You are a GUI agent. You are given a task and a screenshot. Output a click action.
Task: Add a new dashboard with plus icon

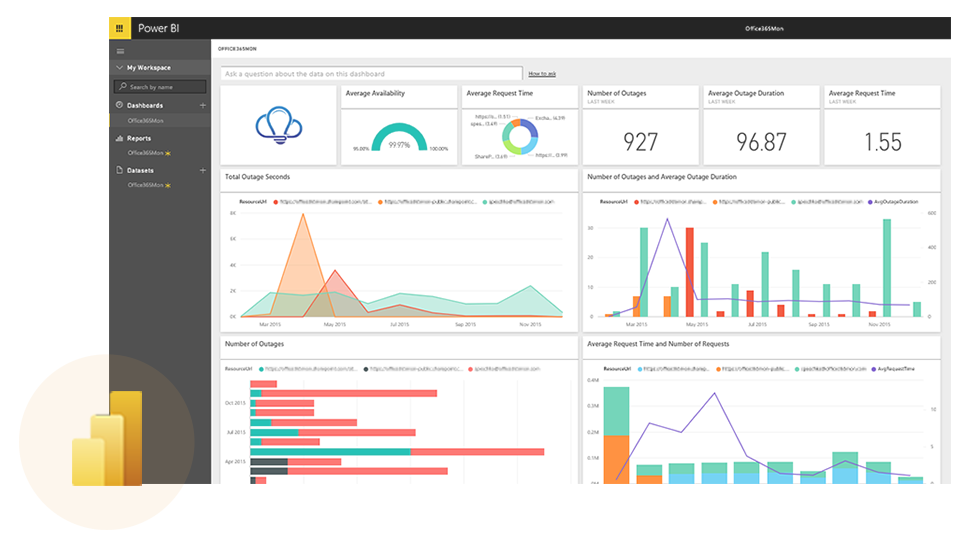pos(202,106)
